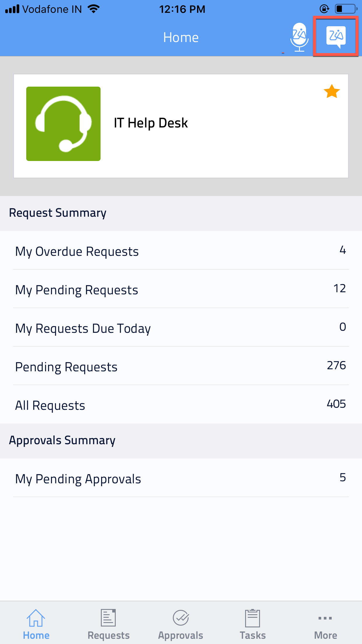Switch to the Approvals tab label
Image resolution: width=362 pixels, height=644 pixels.
(x=181, y=635)
